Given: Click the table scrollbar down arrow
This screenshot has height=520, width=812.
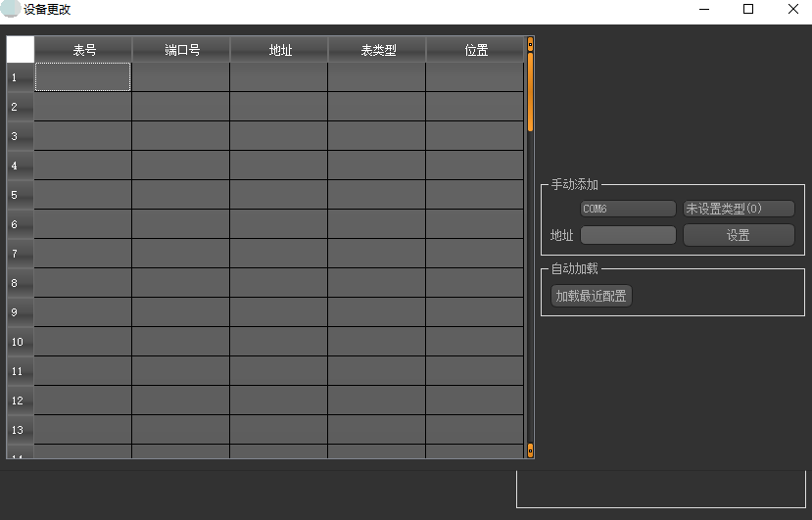Looking at the screenshot, I should (x=530, y=450).
